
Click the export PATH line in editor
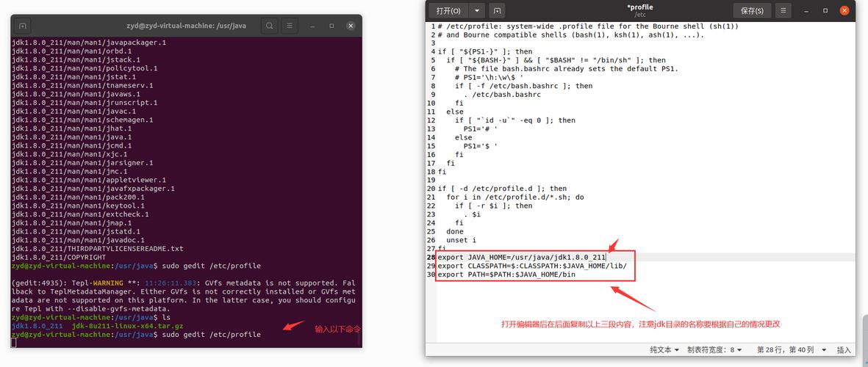[x=506, y=274]
